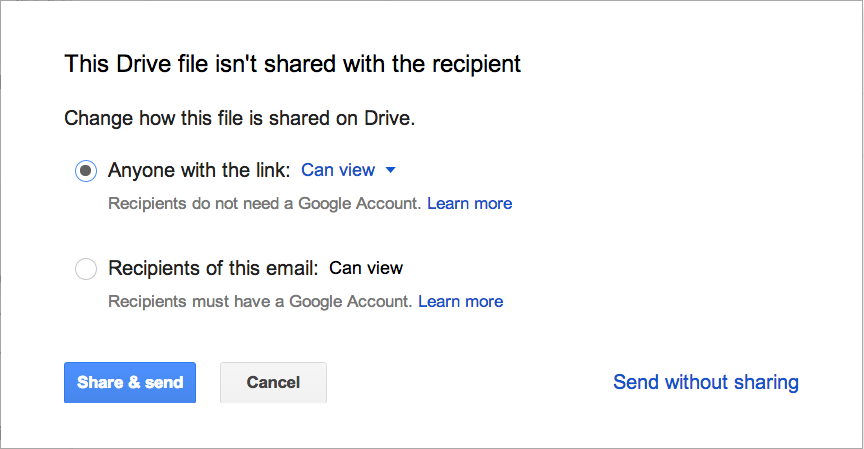
Task: Click the "Recipients of this email:" label text
Action: 213,268
